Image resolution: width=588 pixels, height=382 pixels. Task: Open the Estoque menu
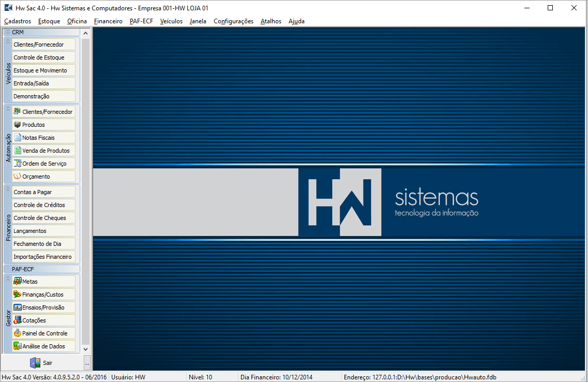49,21
